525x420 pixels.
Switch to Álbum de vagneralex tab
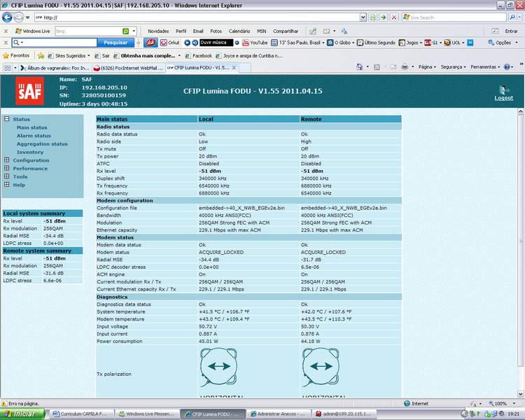click(x=55, y=68)
